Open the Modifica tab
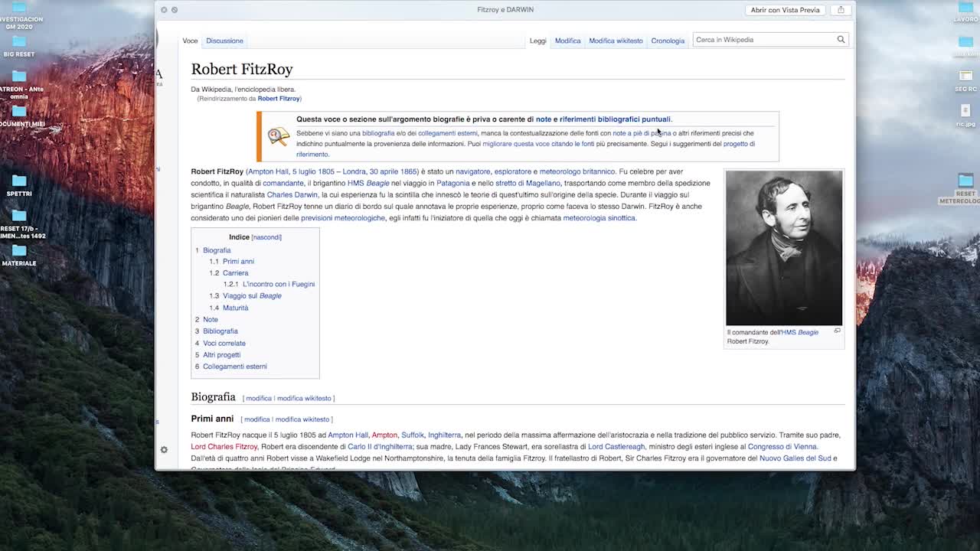Viewport: 980px width, 551px height. (567, 41)
